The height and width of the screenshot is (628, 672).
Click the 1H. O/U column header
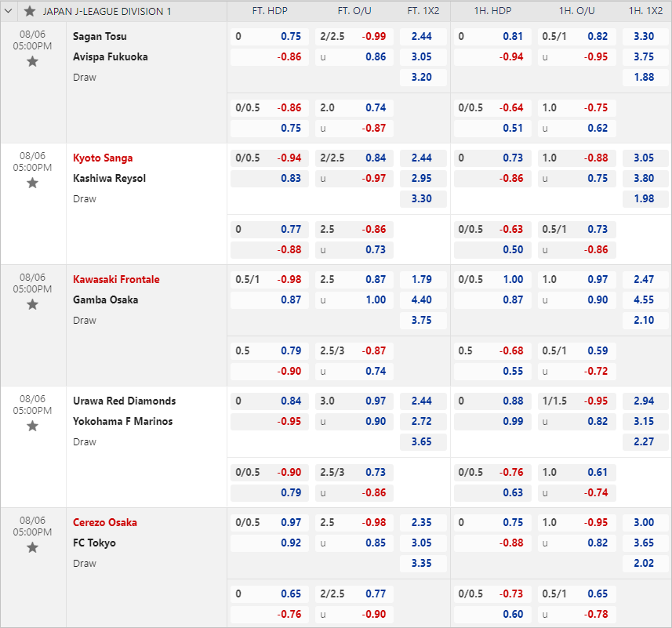[577, 11]
